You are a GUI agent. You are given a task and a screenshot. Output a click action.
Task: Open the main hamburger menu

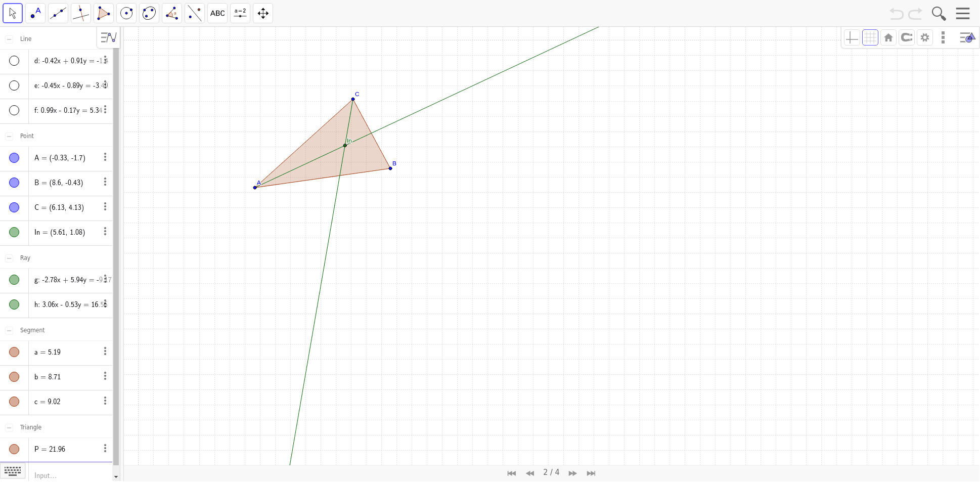(x=963, y=14)
